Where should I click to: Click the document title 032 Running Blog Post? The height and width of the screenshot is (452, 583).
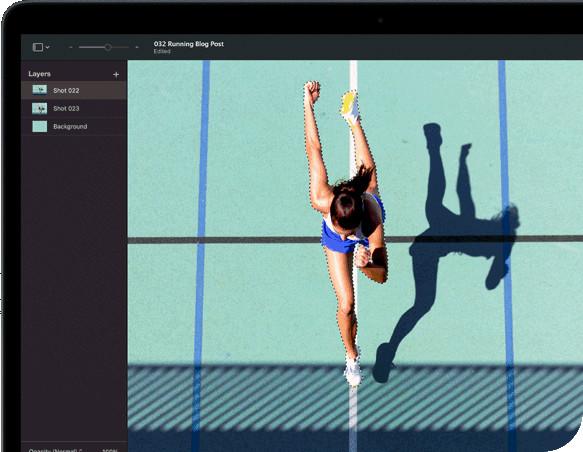[x=189, y=44]
